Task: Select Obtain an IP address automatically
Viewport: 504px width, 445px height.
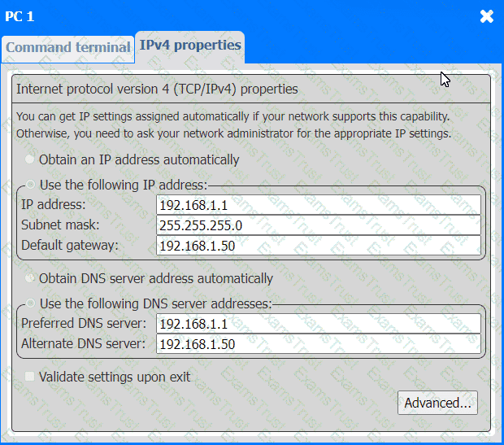Action: pyautogui.click(x=31, y=159)
